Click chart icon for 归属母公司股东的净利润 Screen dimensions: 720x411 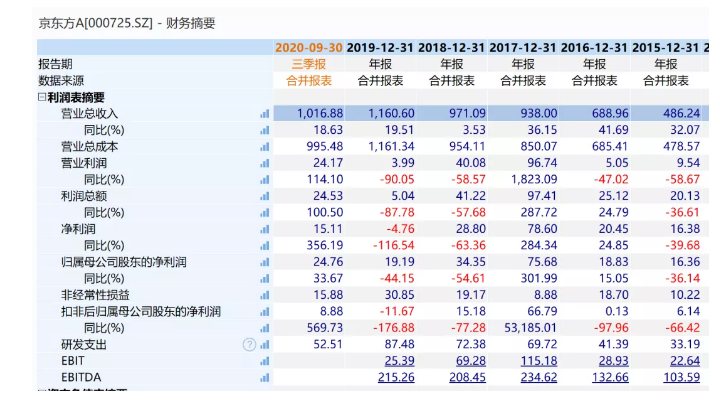click(x=264, y=263)
